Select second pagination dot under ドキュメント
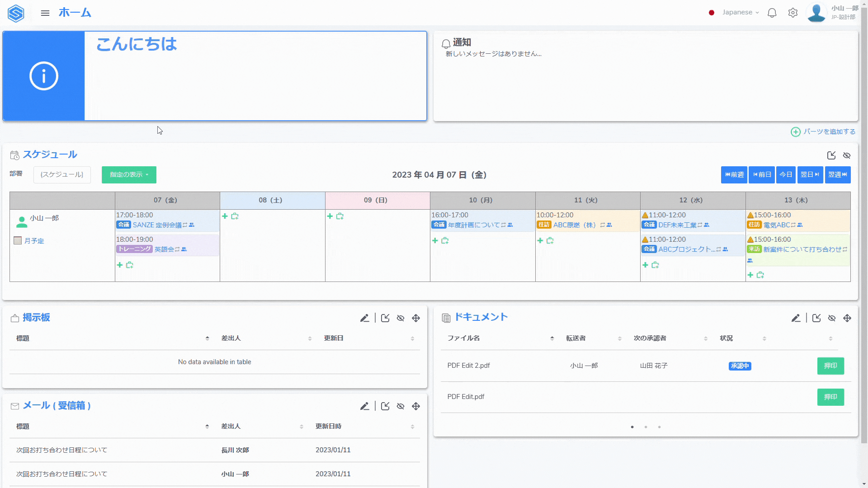The width and height of the screenshot is (868, 488). (x=646, y=427)
